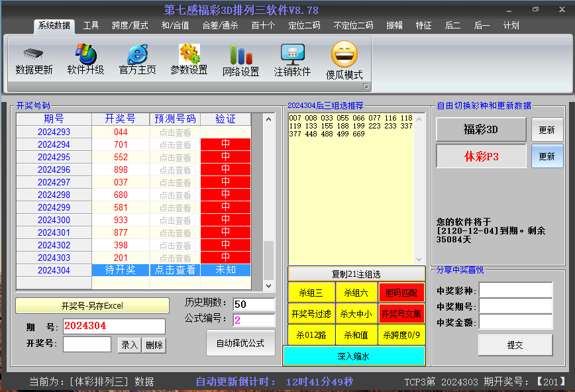Screen dimensions: 575x392
Task: Open 官方主页 Internet Explorer icon
Action: (137, 54)
